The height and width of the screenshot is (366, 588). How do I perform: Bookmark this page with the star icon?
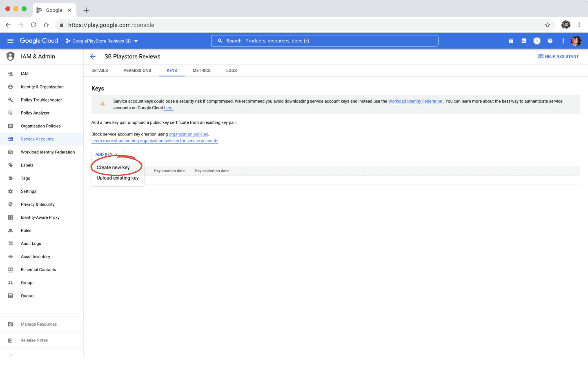tap(548, 25)
